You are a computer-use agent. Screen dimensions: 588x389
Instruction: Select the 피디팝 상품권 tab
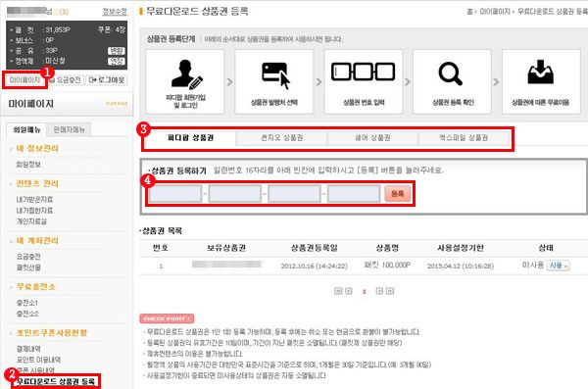point(190,138)
